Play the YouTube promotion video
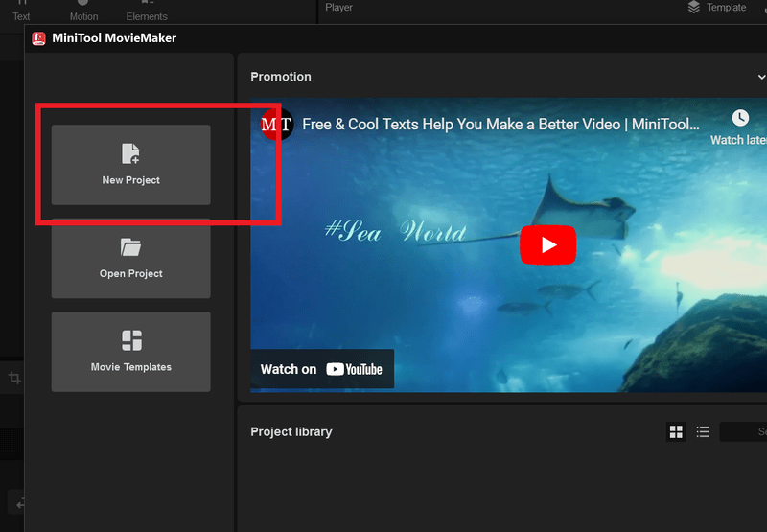Screen dimensions: 767x532 [547, 244]
